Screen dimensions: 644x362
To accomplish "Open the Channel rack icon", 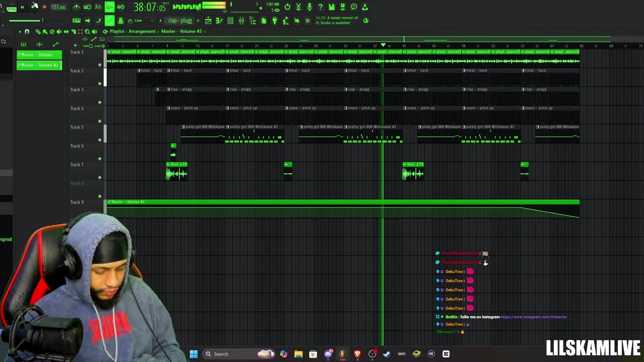I will pyautogui.click(x=230, y=21).
